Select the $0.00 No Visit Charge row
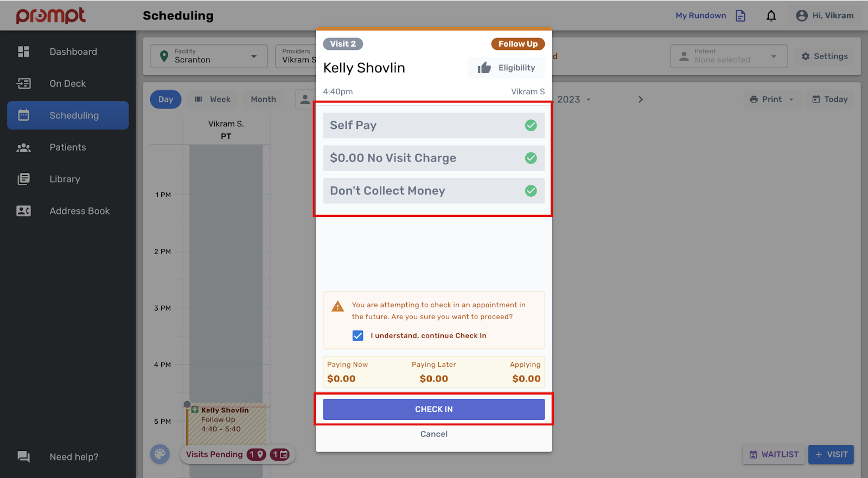The width and height of the screenshot is (868, 478). click(423, 158)
